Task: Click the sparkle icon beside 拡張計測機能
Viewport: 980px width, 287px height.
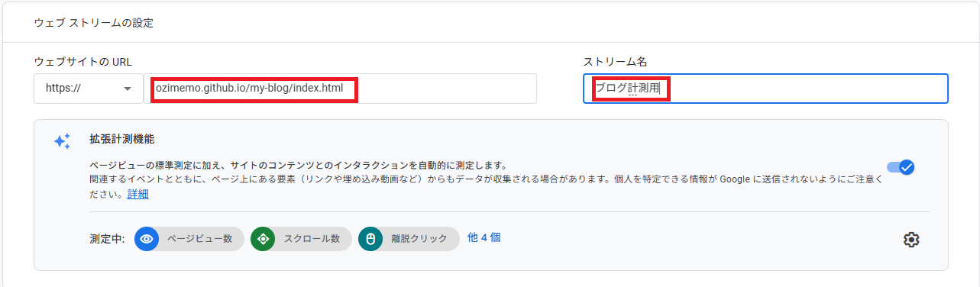Action: pyautogui.click(x=63, y=141)
